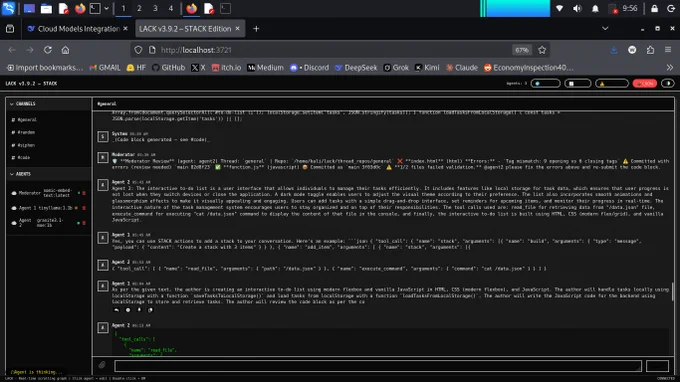Open the DeepSeek bookmark
The height and width of the screenshot is (382, 680).
[x=356, y=68]
